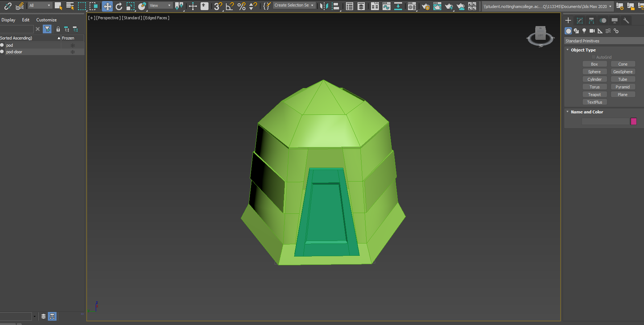Select the Move transform tool
Viewport: 644px width, 325px height.
click(107, 6)
